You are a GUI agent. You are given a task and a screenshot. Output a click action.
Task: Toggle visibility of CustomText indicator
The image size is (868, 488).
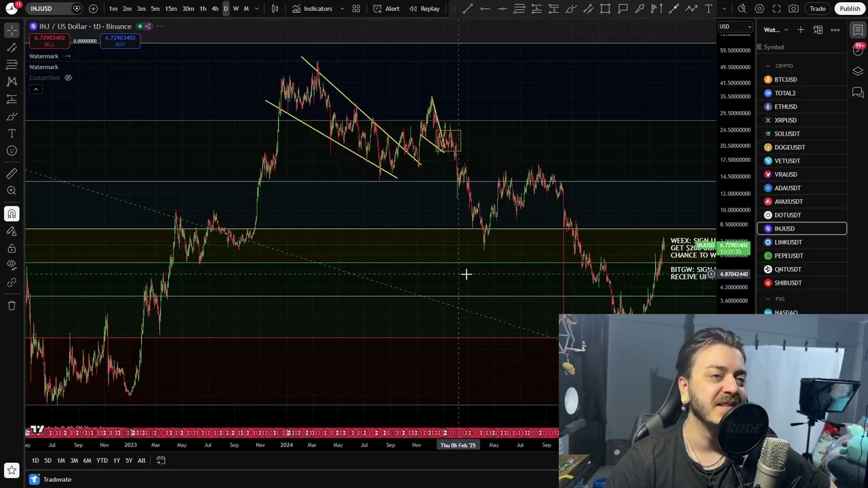pos(68,78)
